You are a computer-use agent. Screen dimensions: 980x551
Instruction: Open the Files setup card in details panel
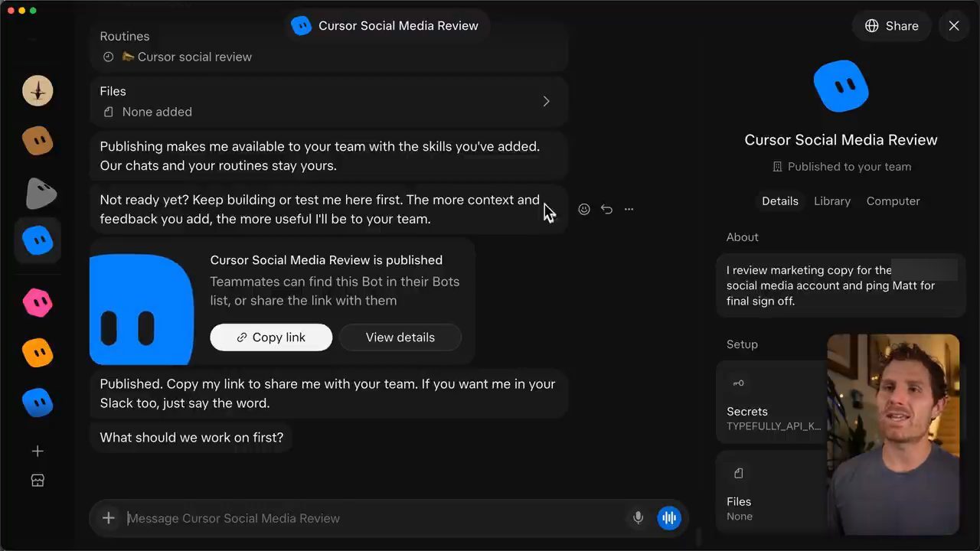tap(772, 493)
